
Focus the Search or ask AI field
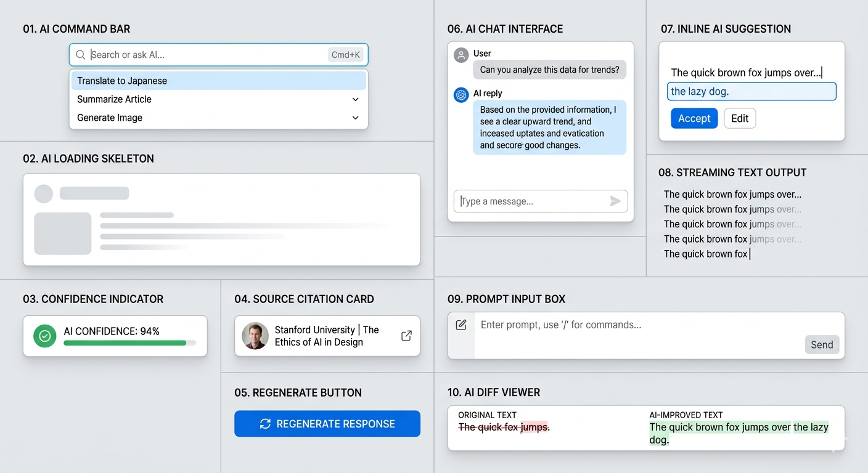(218, 55)
